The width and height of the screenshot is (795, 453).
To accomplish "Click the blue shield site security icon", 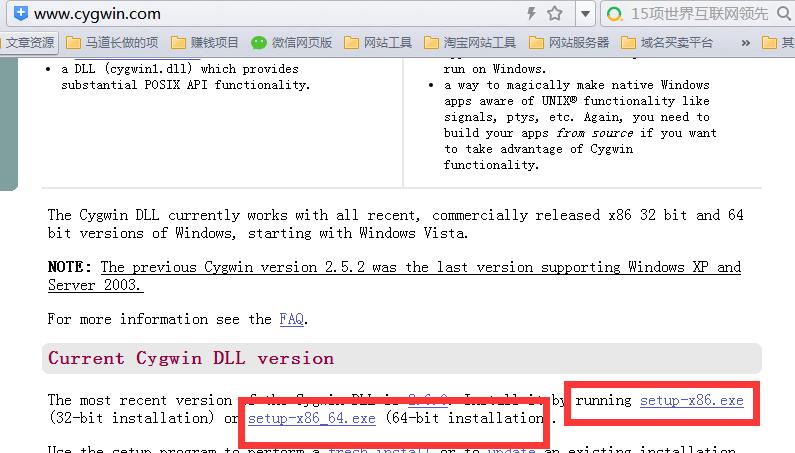I will [x=21, y=13].
